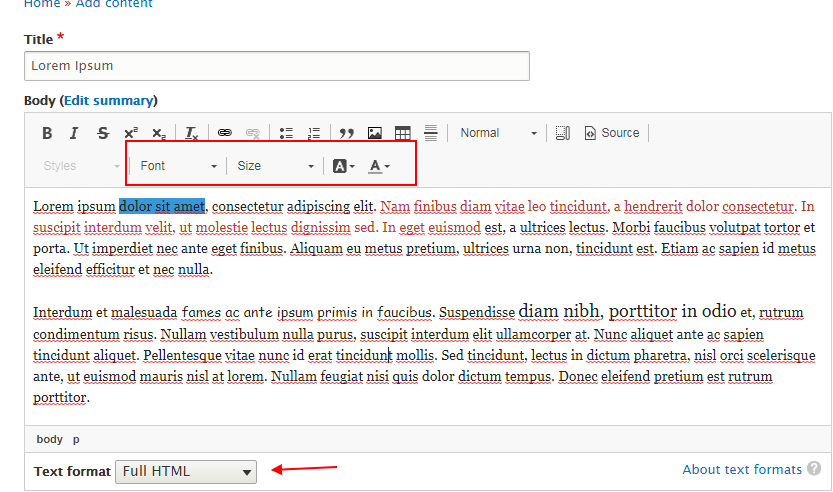Apply subscript formatting
The width and height of the screenshot is (833, 492).
click(x=159, y=133)
